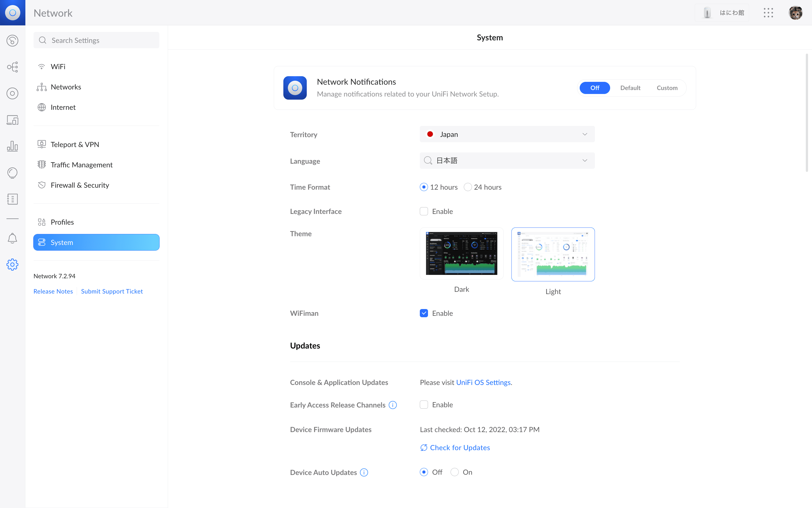Select the Light theme thumbnail
Image resolution: width=812 pixels, height=508 pixels.
tap(553, 254)
